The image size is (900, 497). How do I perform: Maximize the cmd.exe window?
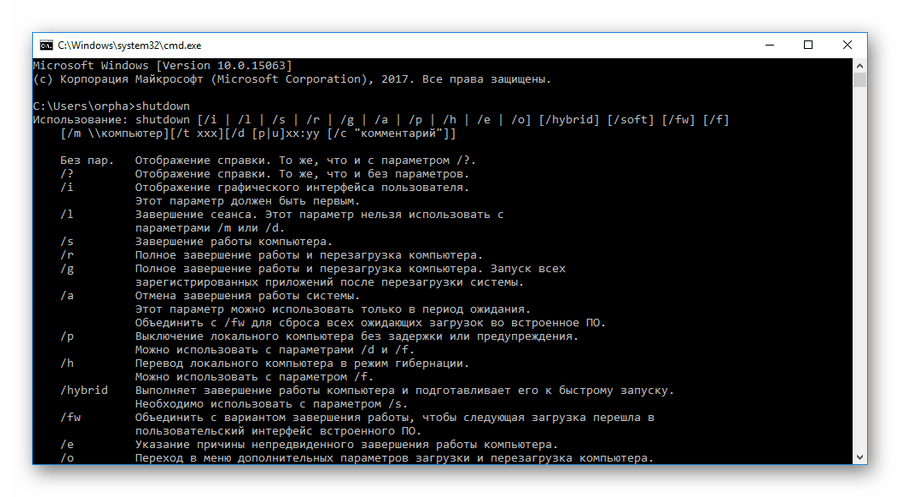pos(807,45)
